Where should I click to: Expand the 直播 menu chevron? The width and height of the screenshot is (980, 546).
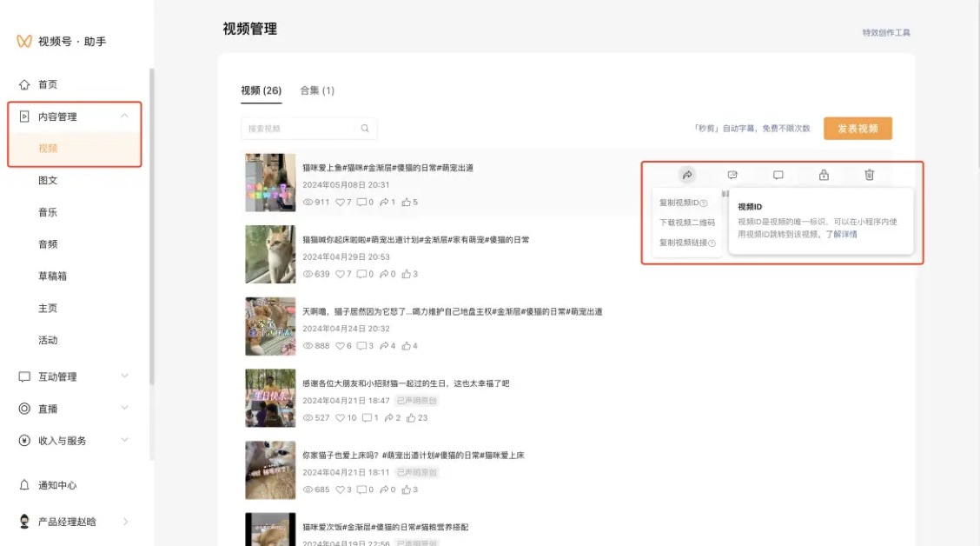124,408
